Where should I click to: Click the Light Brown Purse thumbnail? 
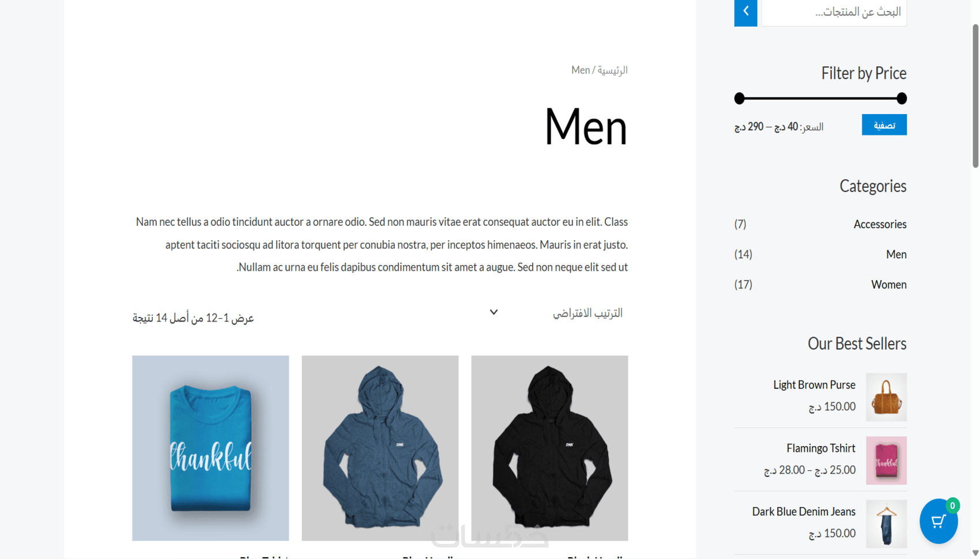click(x=886, y=397)
